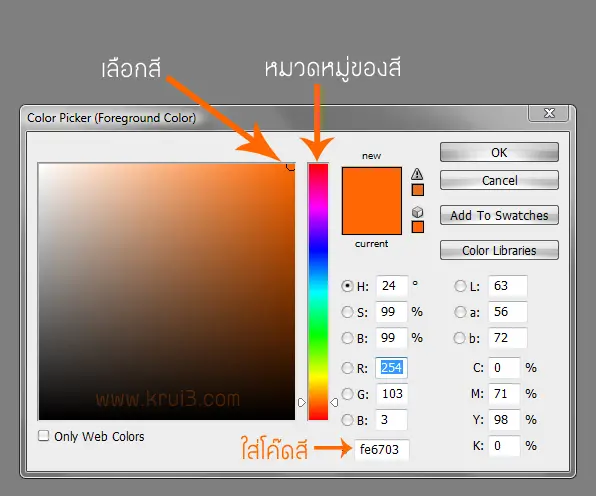This screenshot has height=496, width=596.
Task: Click the Lab b field showing 72
Action: click(508, 338)
